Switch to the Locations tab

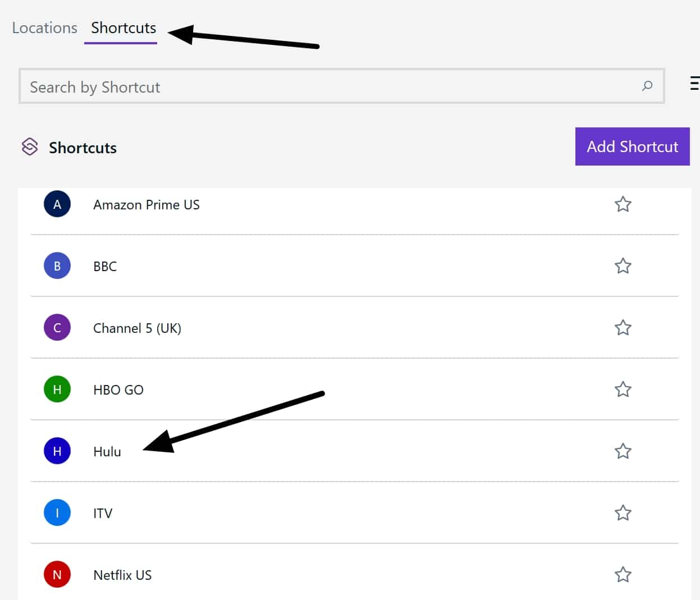(45, 28)
